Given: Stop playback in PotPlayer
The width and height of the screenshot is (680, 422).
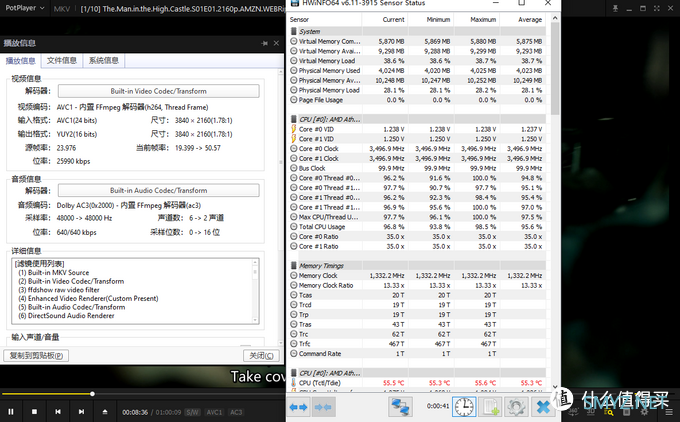Looking at the screenshot, I should [34, 412].
